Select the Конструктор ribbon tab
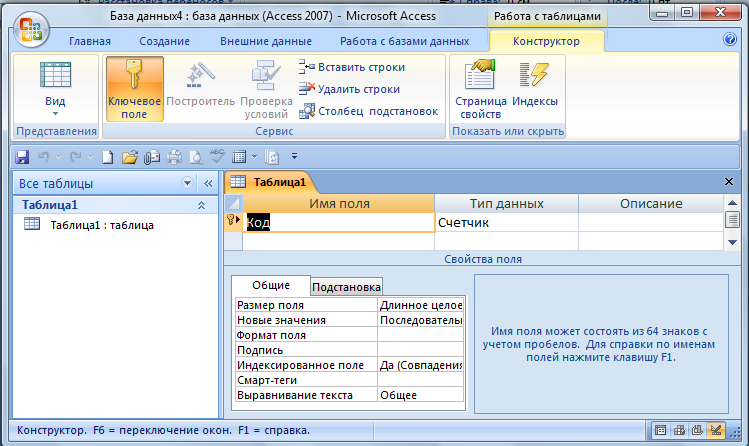The width and height of the screenshot is (749, 446). click(x=546, y=42)
